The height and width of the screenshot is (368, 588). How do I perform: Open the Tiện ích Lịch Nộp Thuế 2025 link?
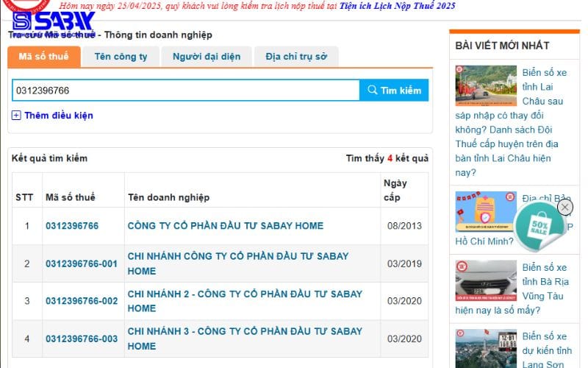pos(397,6)
